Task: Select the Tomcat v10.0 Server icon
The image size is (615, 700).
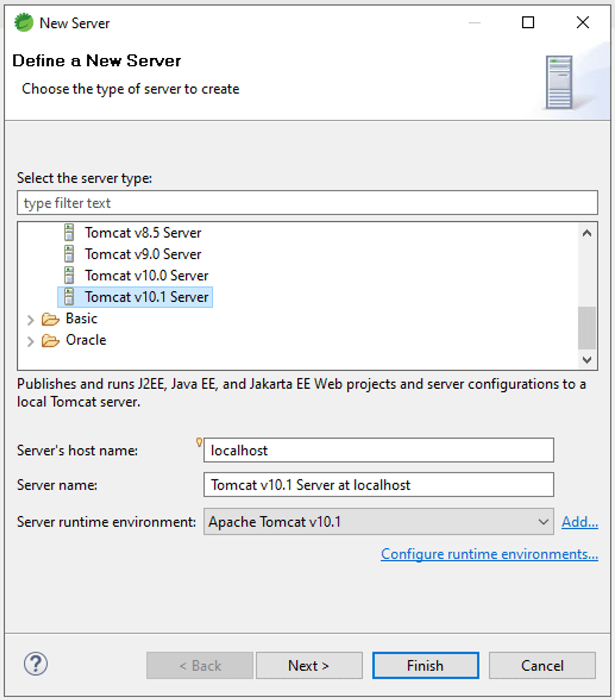Action: tap(69, 276)
